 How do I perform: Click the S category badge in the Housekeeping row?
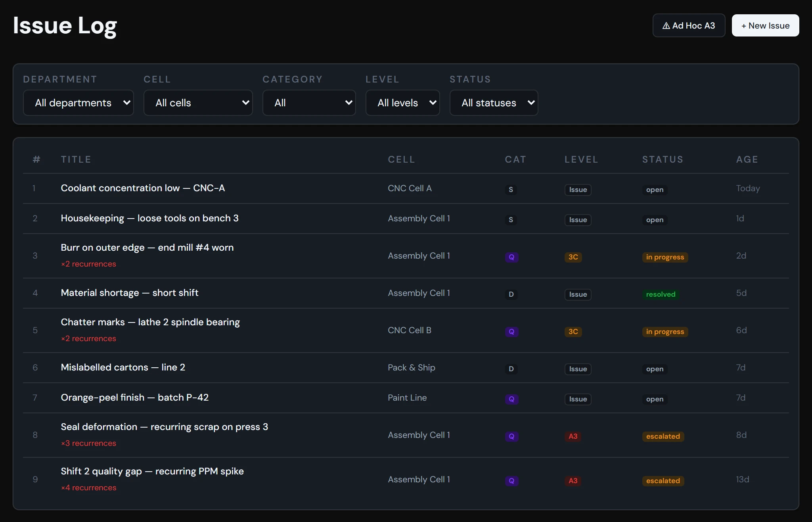tap(511, 220)
